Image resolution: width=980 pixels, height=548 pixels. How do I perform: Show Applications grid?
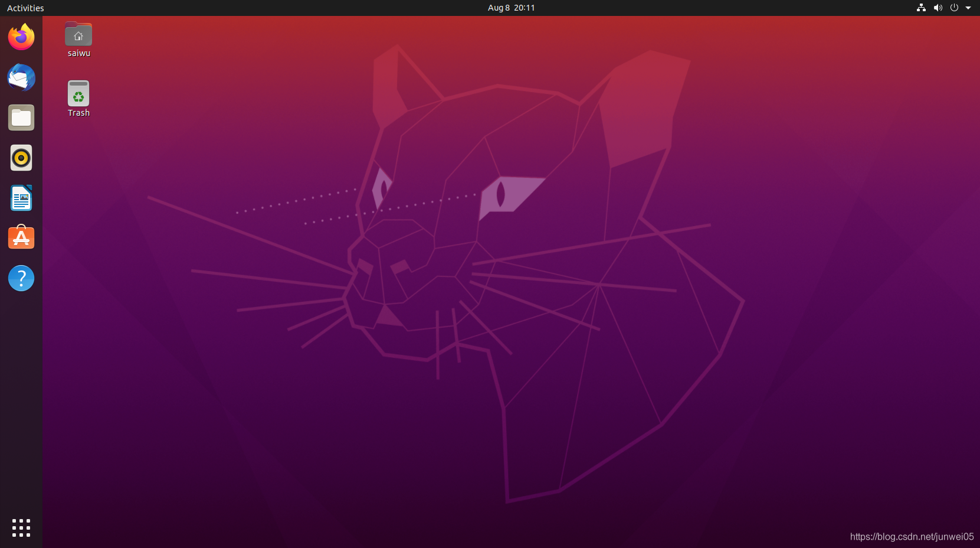[x=21, y=528]
